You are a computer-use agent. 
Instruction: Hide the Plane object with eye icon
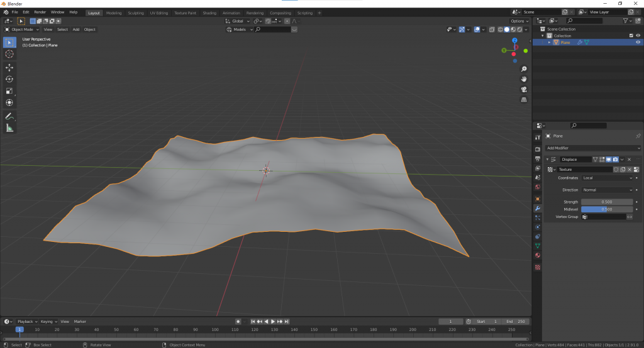pyautogui.click(x=638, y=42)
